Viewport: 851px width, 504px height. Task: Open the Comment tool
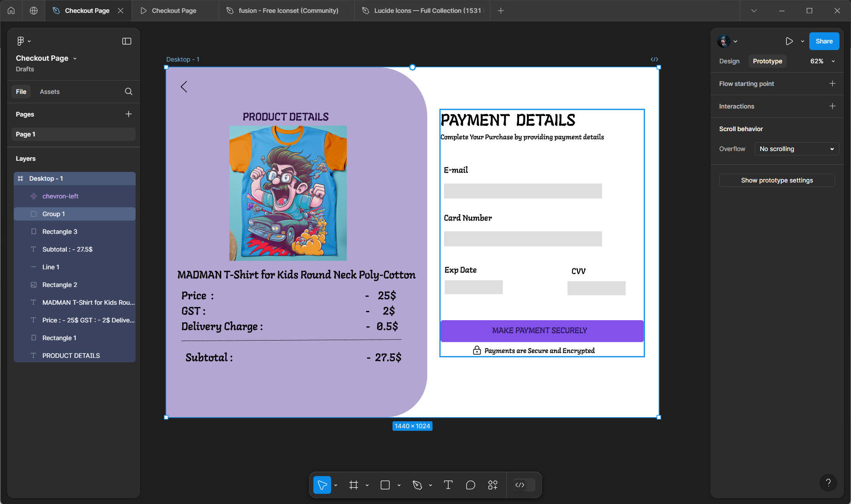pyautogui.click(x=470, y=485)
